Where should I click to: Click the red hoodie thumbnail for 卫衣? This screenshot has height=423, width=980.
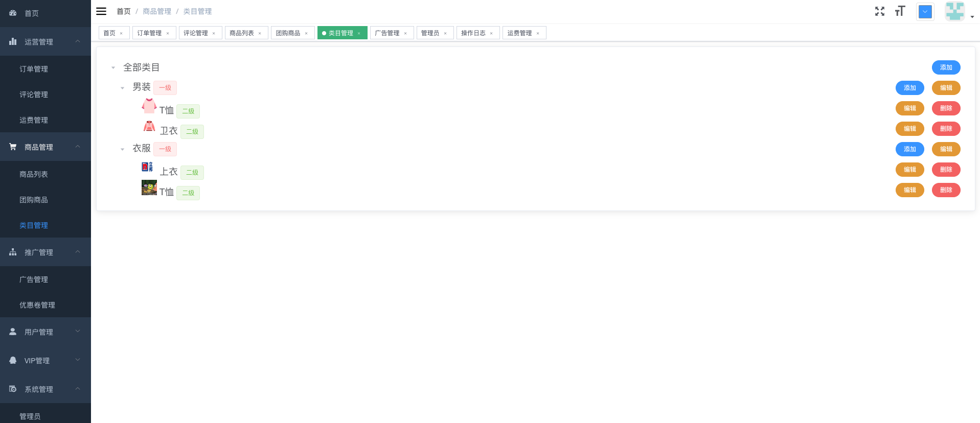149,126
